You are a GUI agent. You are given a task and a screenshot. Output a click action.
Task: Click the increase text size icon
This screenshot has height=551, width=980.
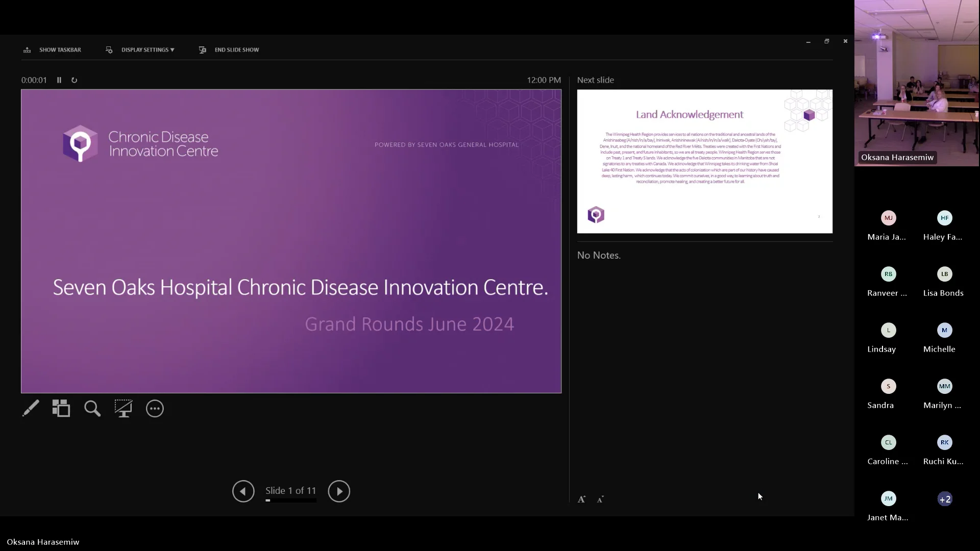coord(581,499)
